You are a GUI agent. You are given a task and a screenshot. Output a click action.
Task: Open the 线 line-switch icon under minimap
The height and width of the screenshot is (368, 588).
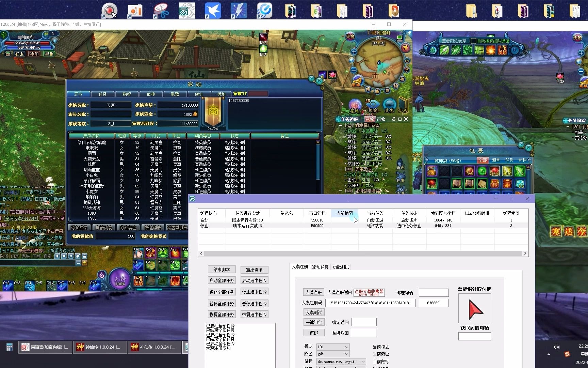coord(368,89)
